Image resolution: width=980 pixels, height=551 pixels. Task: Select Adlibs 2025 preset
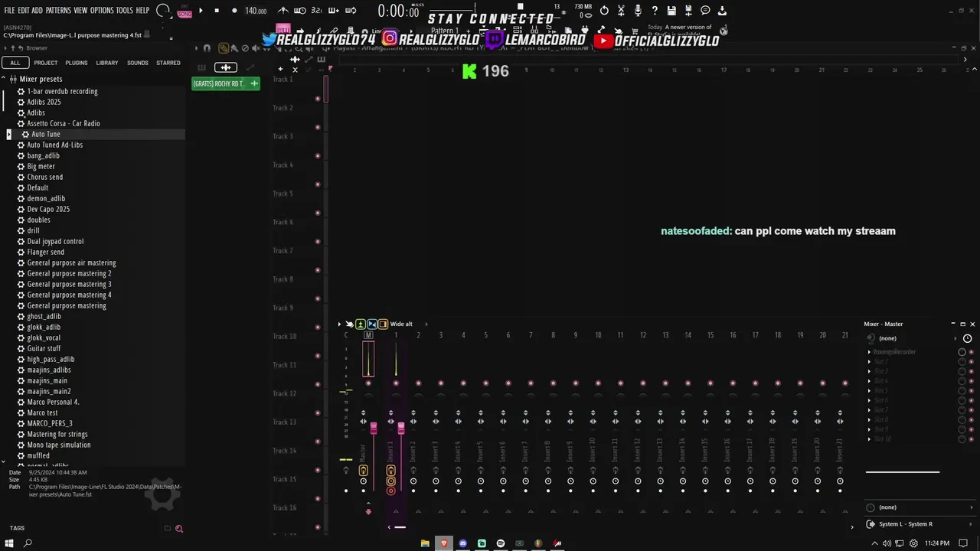[x=44, y=102]
